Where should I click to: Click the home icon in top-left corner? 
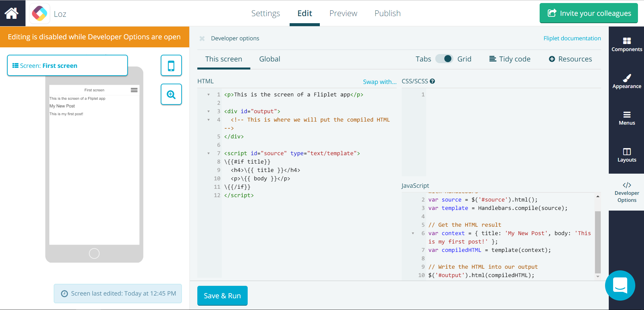pos(12,13)
